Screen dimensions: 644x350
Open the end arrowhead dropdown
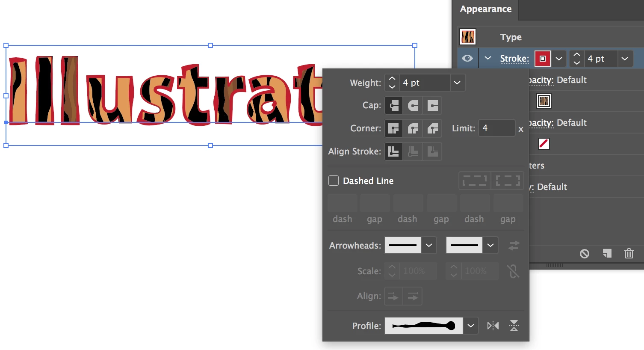490,245
